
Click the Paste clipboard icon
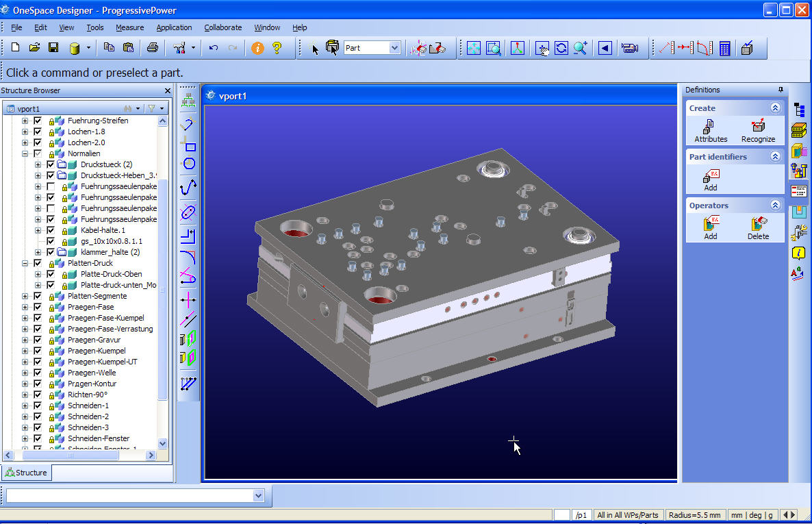[x=129, y=48]
